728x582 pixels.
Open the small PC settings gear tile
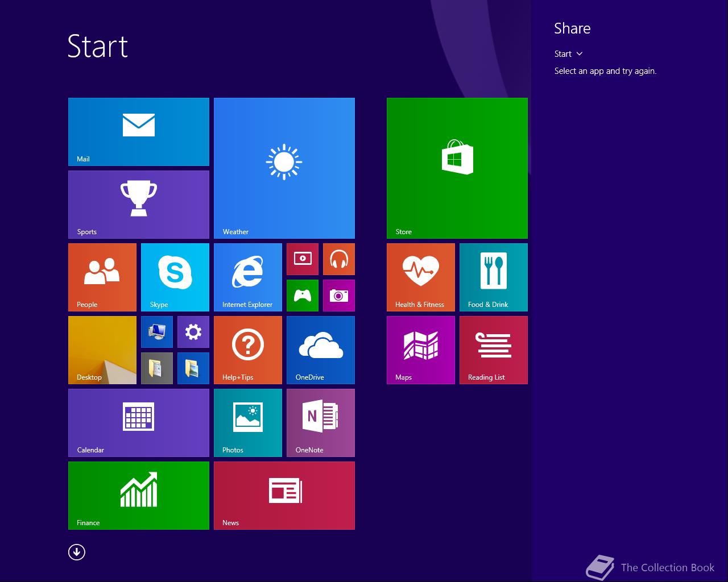click(x=193, y=332)
